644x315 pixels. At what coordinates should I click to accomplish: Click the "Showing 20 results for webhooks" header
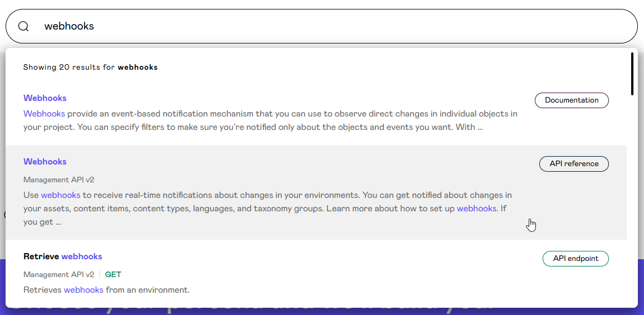(x=90, y=67)
